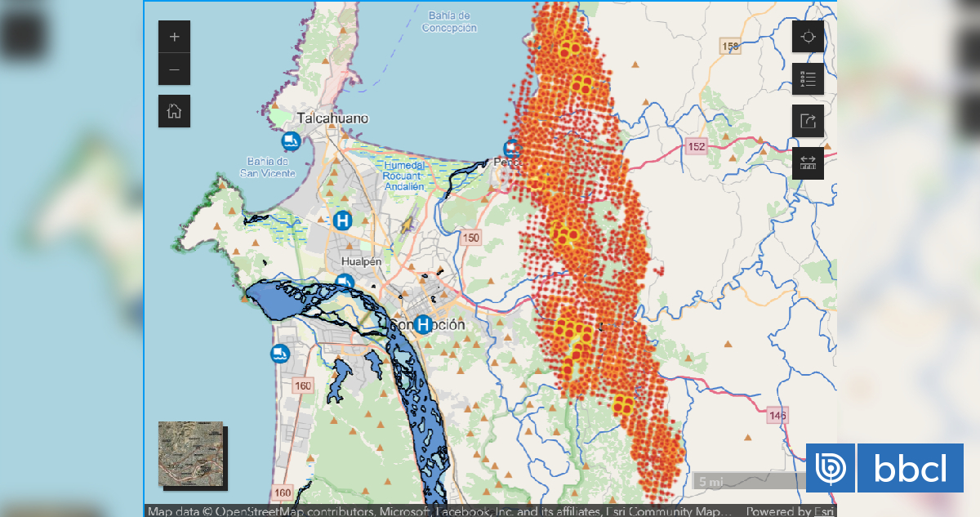Click the bbcl logo

click(x=884, y=468)
